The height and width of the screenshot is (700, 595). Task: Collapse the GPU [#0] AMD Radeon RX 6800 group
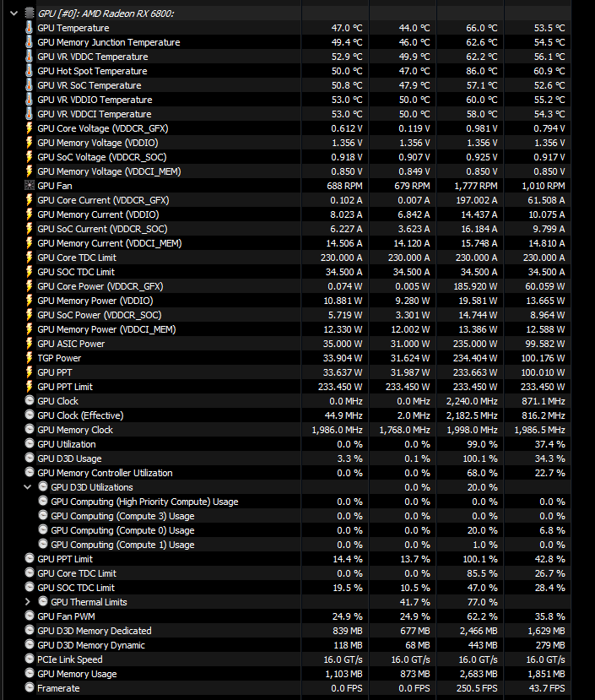click(x=14, y=14)
